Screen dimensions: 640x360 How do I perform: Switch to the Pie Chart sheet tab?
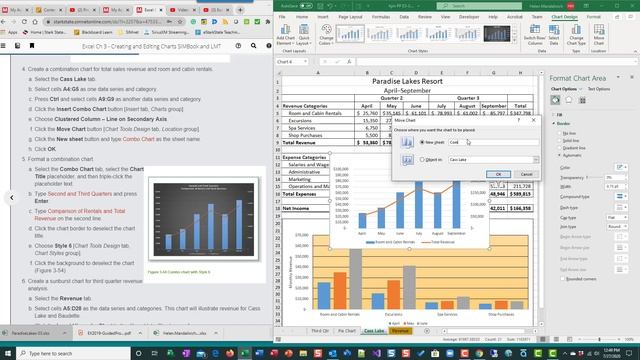coord(347,331)
